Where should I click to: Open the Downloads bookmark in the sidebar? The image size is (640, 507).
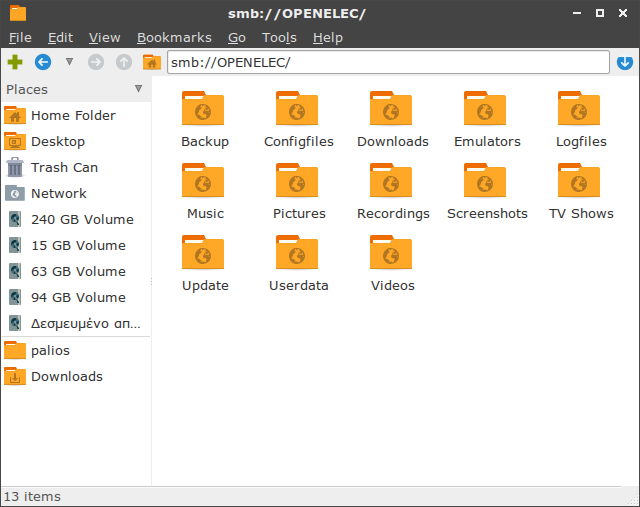click(x=76, y=376)
